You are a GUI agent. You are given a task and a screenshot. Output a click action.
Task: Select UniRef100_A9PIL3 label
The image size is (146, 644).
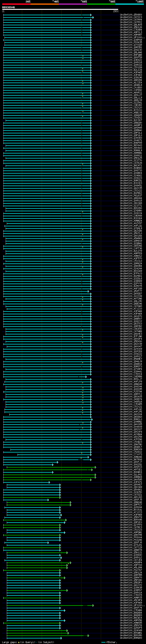pos(131,32)
